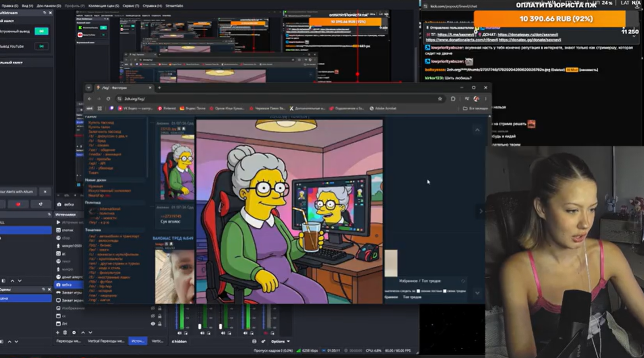Open Док-панели menu in OBS
644x358 pixels.
(x=49, y=6)
